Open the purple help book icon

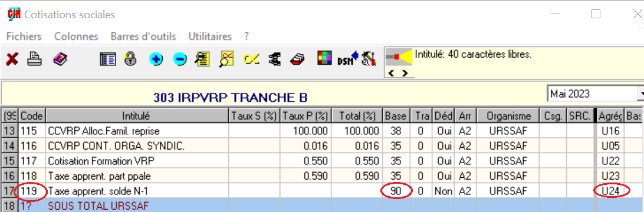pyautogui.click(x=60, y=59)
